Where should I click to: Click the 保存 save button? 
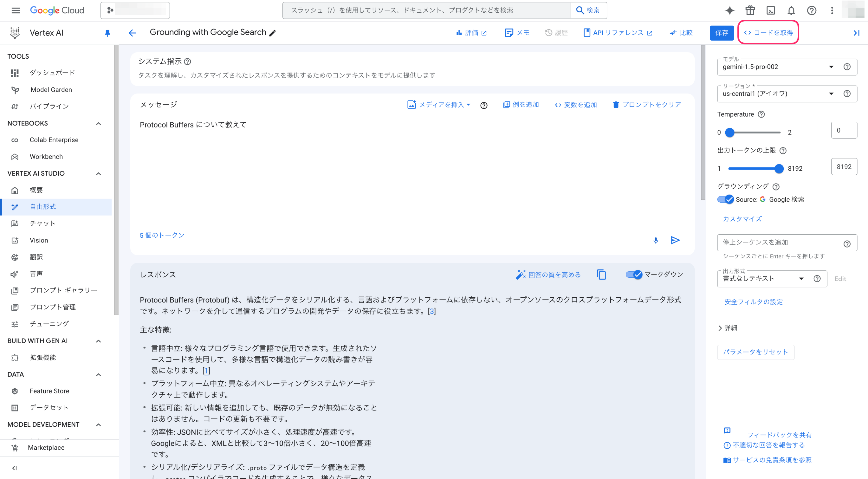722,33
